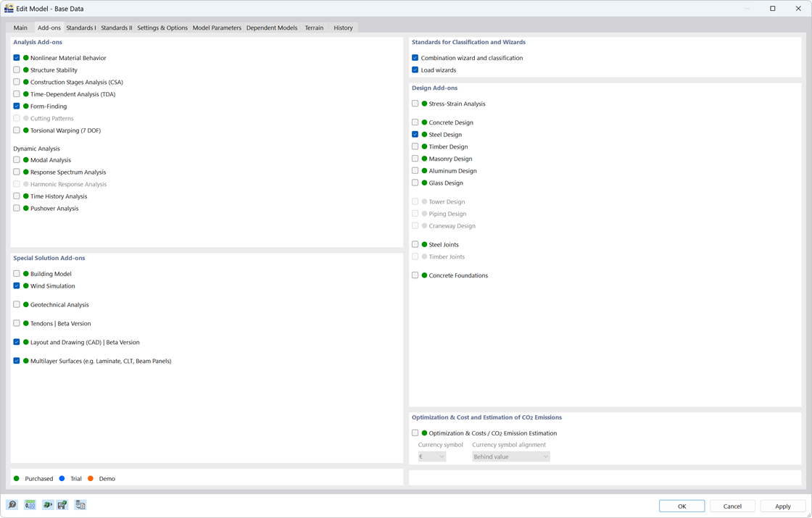Enable Time History Analysis

tap(17, 196)
